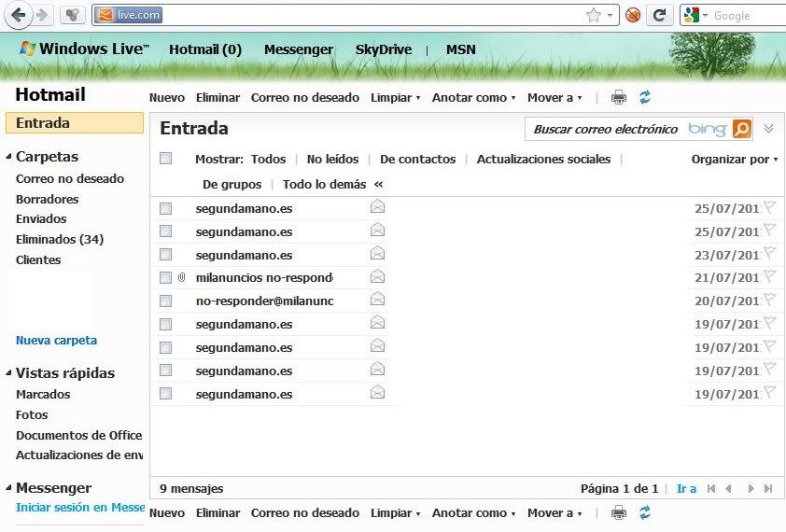
Task: Open the top Limpiar dropdown
Action: [396, 98]
